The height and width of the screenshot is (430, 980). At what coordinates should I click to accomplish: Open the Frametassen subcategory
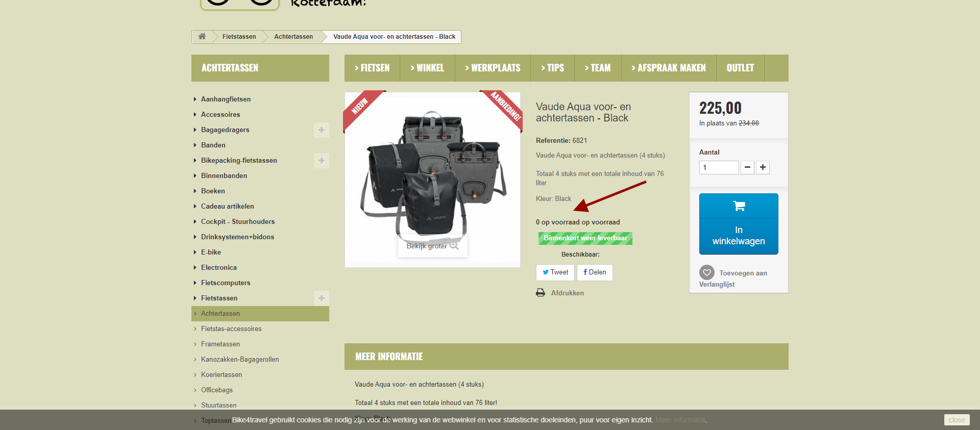(220, 344)
